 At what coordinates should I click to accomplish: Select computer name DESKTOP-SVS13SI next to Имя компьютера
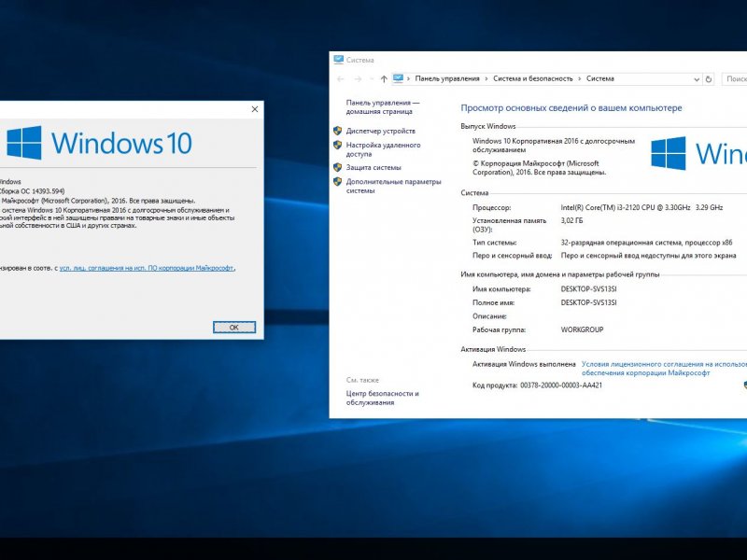588,289
